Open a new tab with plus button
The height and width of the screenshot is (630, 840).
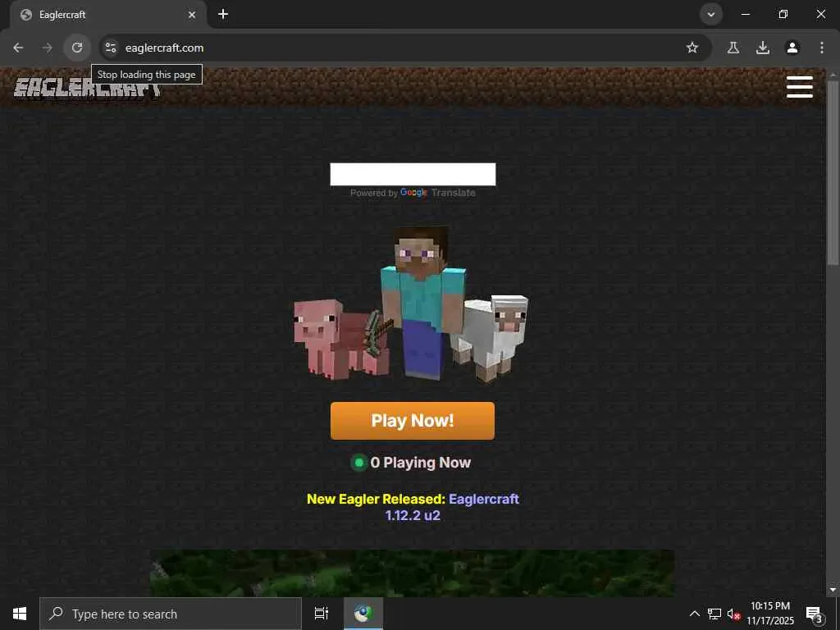[x=223, y=15]
